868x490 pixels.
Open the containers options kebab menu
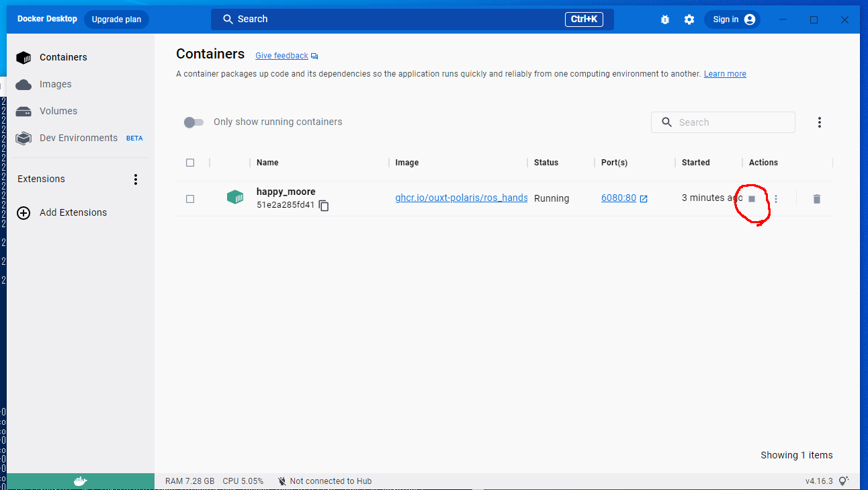point(820,122)
